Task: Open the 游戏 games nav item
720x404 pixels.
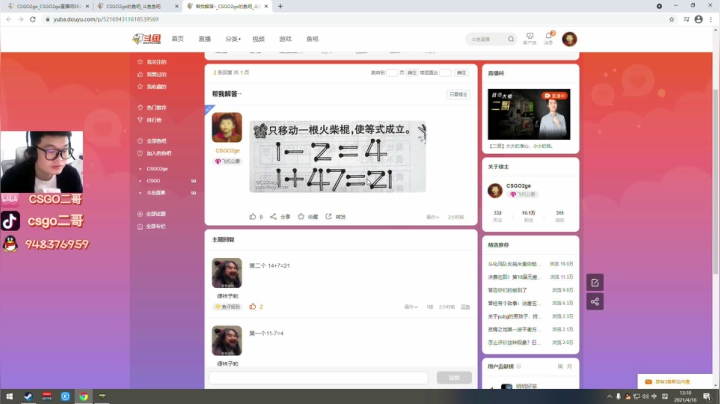Action: 285,39
